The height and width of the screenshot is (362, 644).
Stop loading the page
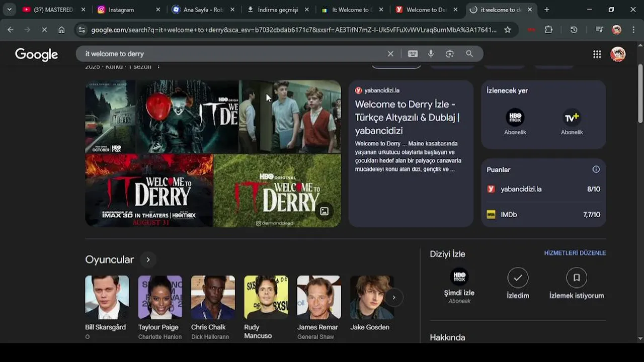click(44, 30)
